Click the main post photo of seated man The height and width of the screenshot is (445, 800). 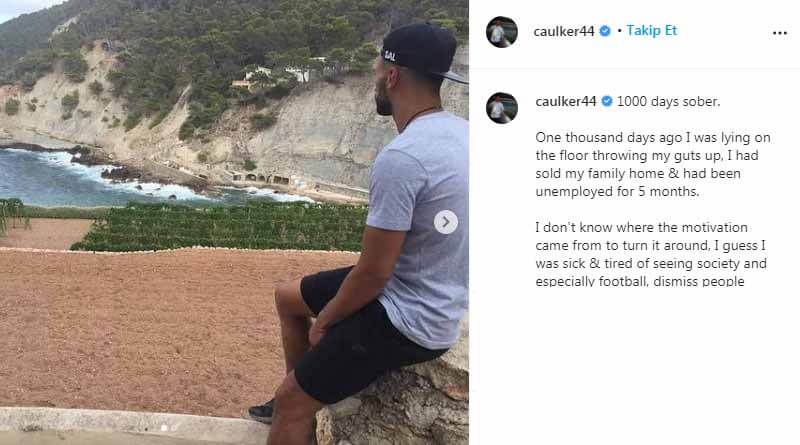tap(234, 222)
